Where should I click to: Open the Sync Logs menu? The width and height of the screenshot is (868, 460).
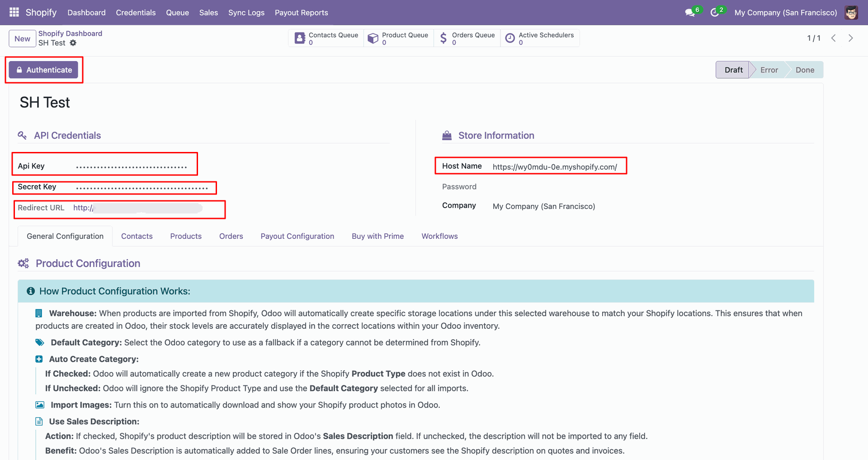[246, 13]
